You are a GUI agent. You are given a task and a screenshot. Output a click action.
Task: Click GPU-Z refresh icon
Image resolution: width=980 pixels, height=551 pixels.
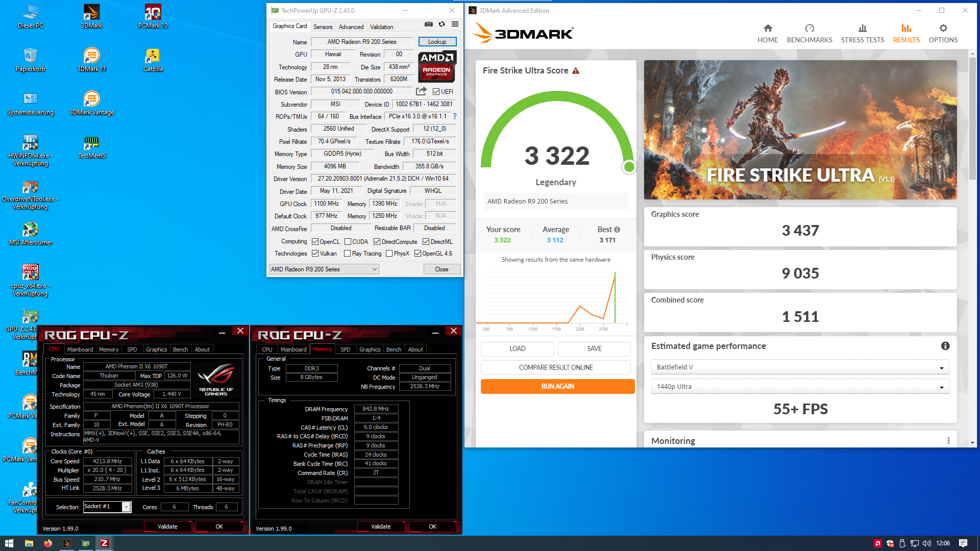pyautogui.click(x=442, y=24)
